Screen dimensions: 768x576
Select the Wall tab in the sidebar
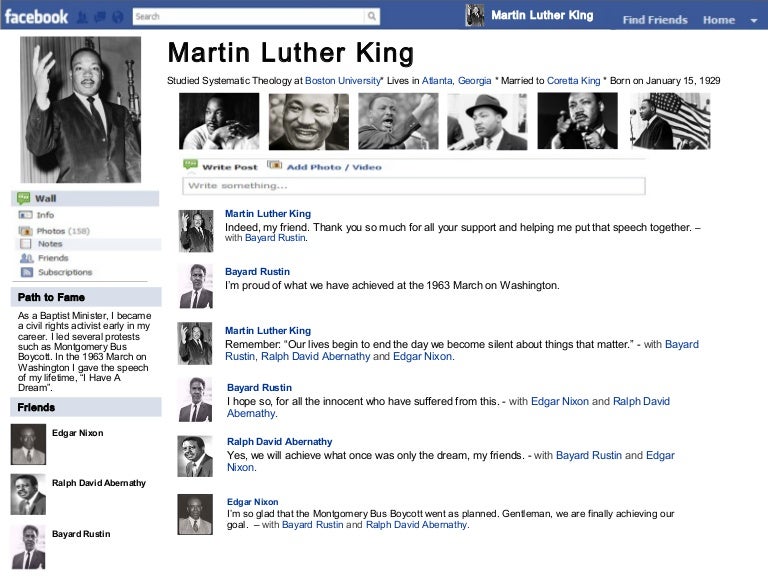[46, 198]
